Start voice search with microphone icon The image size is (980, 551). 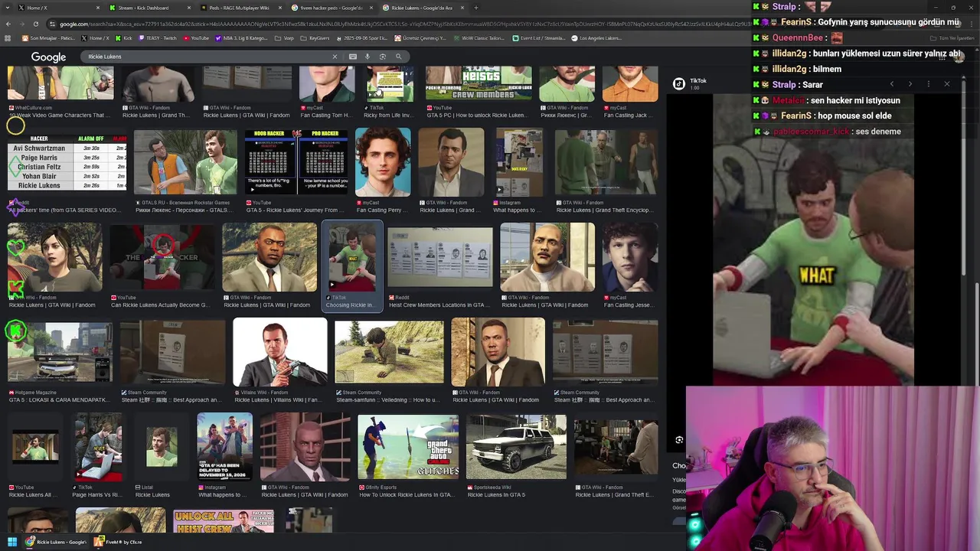(367, 57)
